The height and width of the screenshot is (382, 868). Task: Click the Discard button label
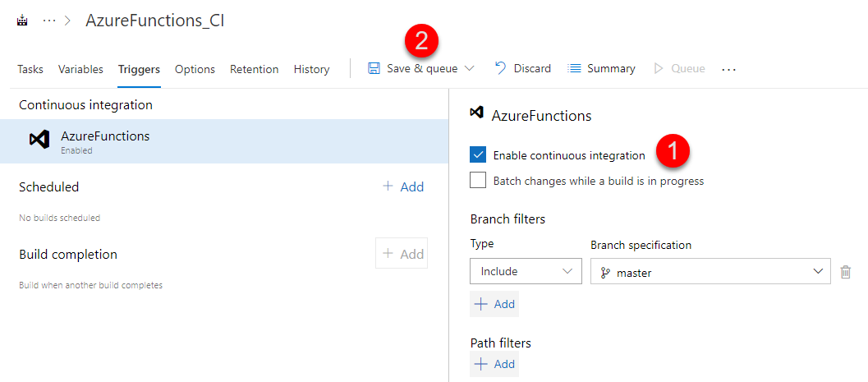point(532,69)
